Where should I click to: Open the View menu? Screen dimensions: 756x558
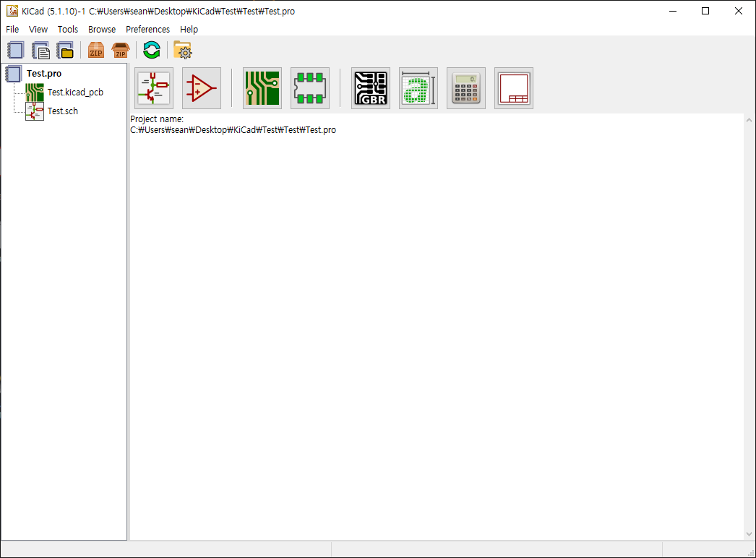[38, 30]
